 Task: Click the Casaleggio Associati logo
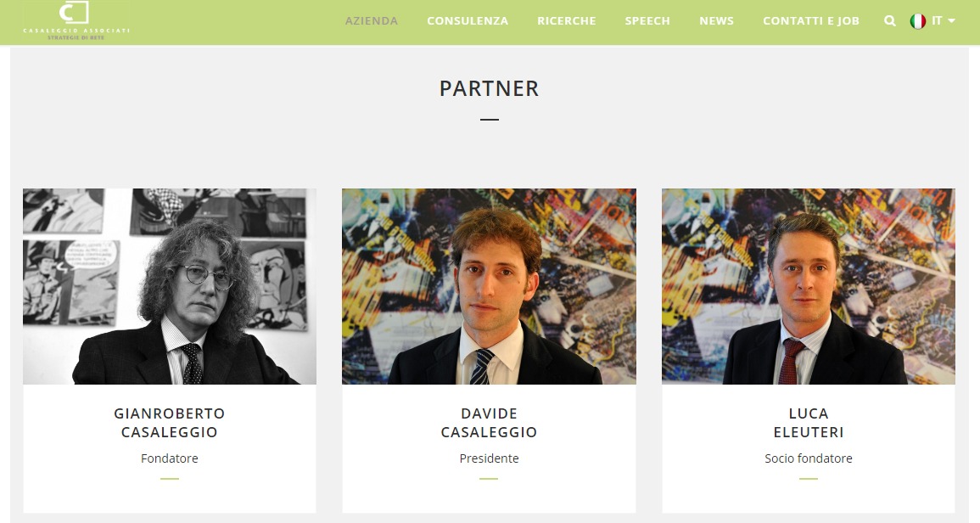(76, 20)
